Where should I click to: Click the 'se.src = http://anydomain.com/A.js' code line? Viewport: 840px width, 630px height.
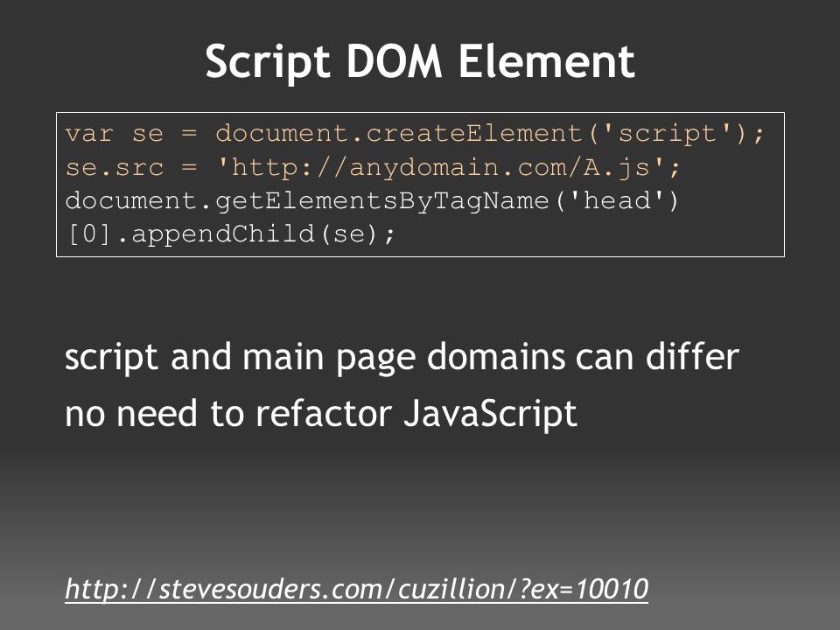pos(373,168)
